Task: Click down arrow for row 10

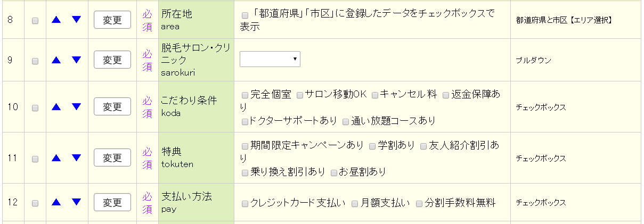Action: point(76,107)
